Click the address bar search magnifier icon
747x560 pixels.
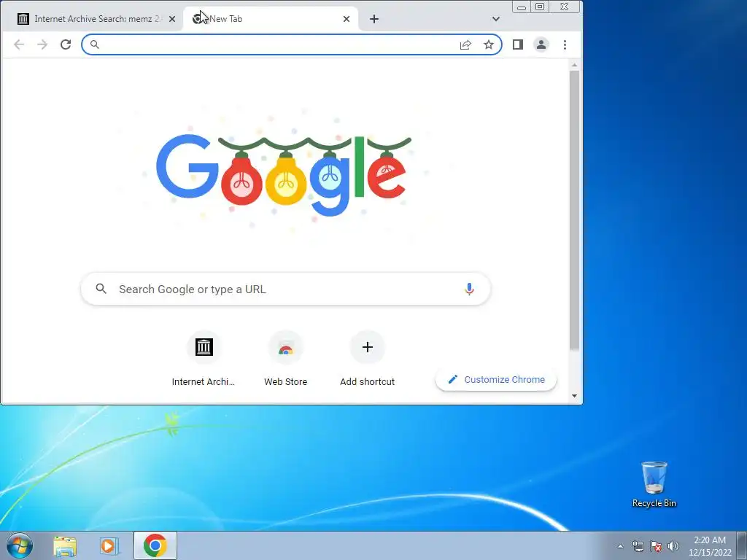(94, 44)
